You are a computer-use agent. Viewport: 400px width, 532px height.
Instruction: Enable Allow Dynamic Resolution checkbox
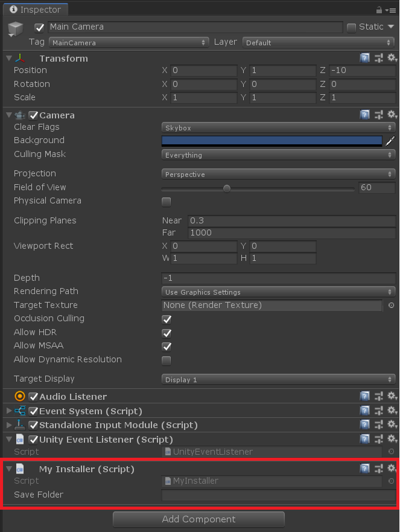(x=166, y=361)
